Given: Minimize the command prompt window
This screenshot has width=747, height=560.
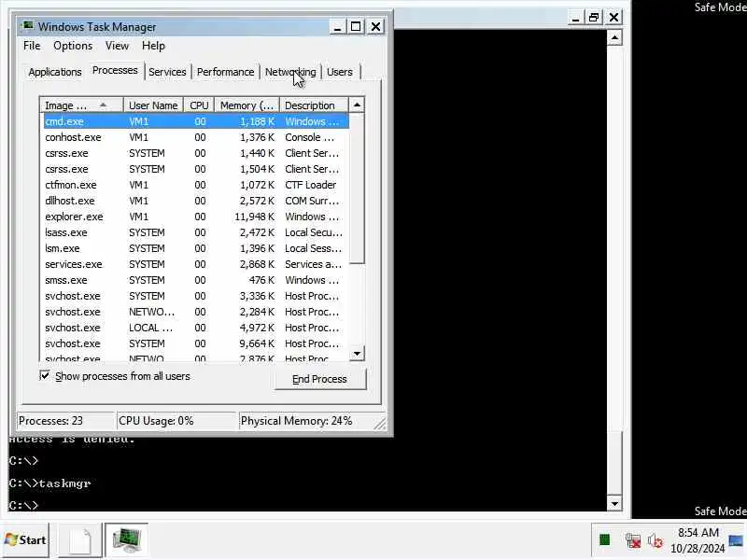Looking at the screenshot, I should pos(575,18).
